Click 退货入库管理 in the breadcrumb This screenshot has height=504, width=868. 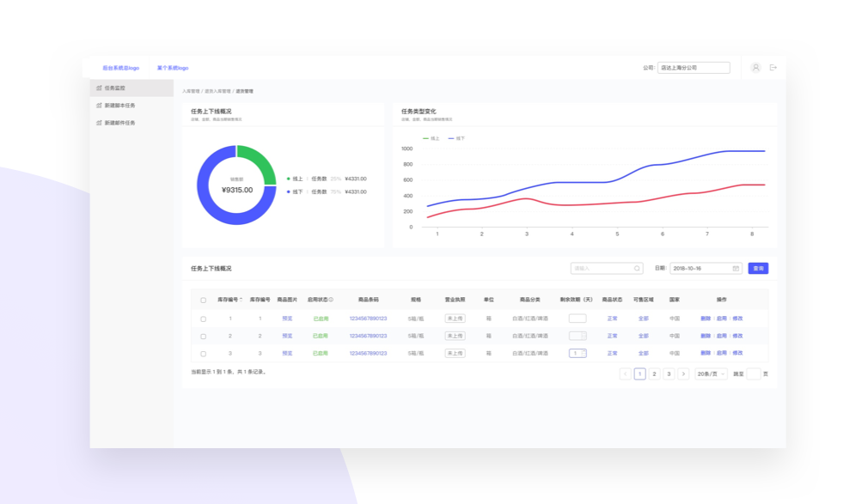tap(217, 91)
